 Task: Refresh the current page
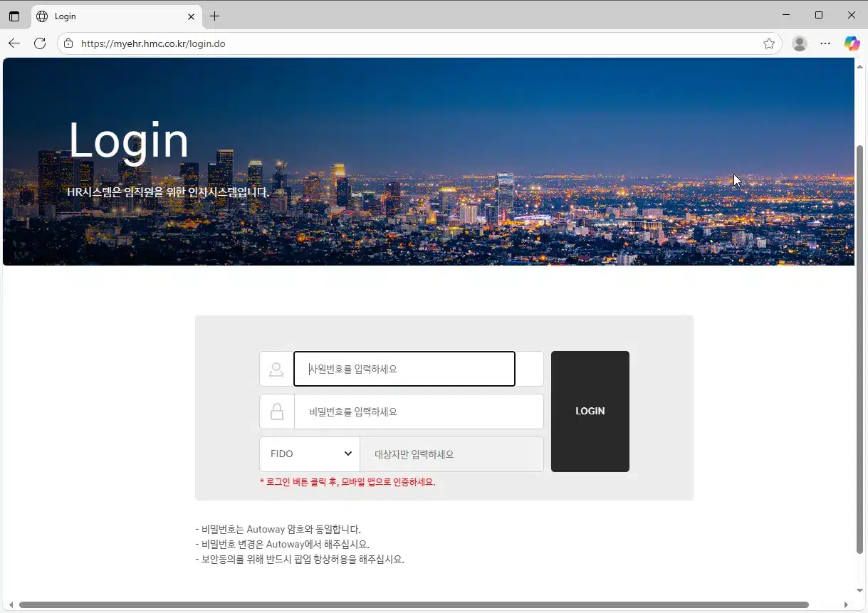(40, 43)
